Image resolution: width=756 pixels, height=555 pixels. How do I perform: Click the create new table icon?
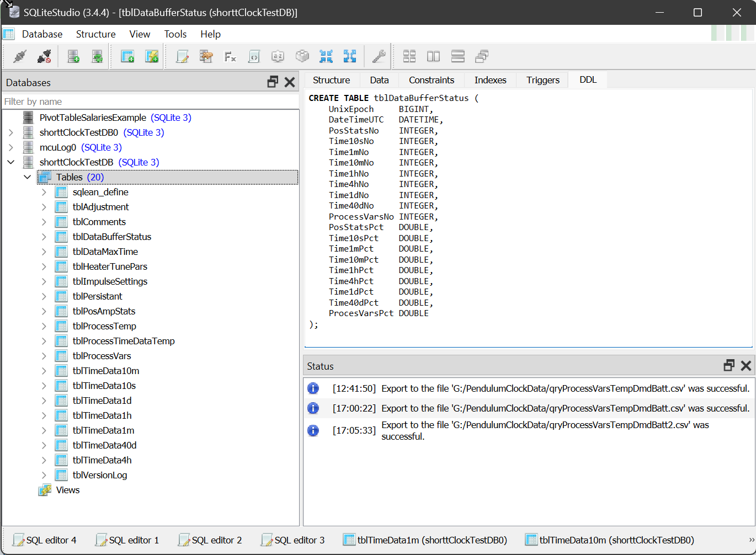(x=127, y=56)
